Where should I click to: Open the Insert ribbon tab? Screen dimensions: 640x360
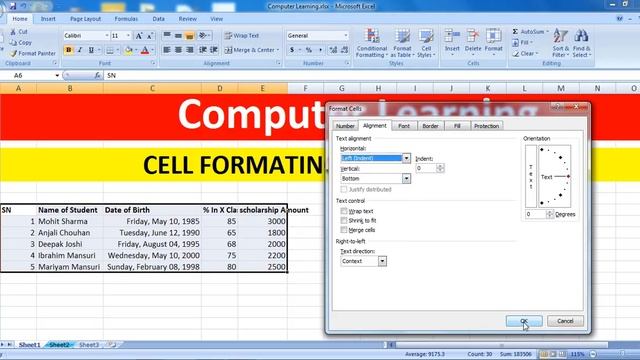pyautogui.click(x=48, y=19)
